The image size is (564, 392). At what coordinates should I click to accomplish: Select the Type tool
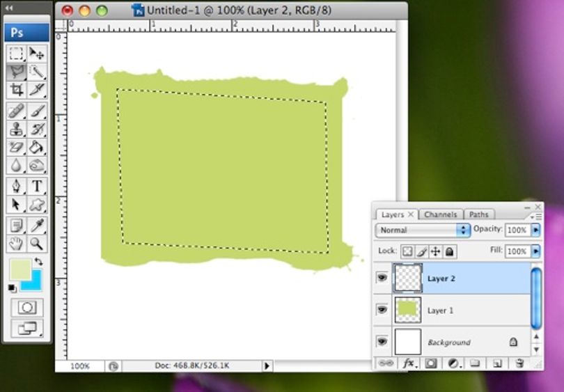pos(37,186)
